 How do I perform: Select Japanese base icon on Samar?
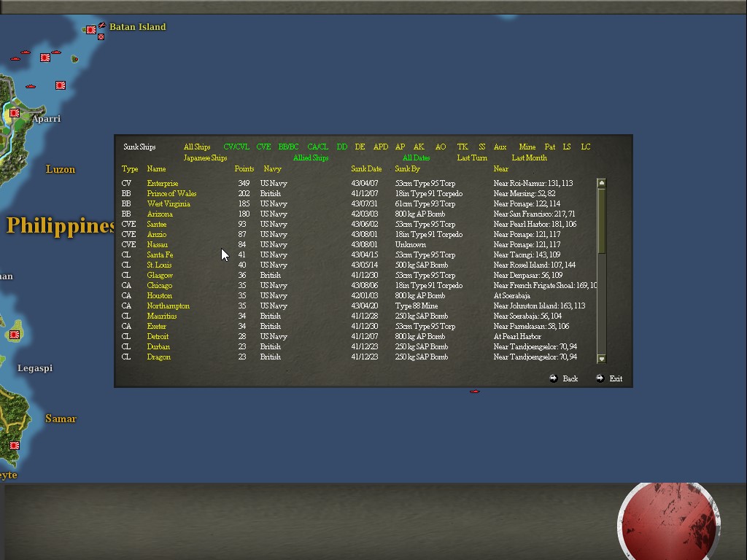(15, 446)
